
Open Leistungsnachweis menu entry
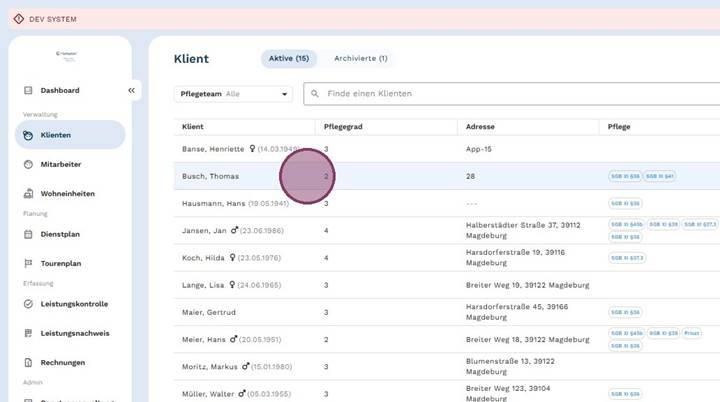click(x=75, y=334)
